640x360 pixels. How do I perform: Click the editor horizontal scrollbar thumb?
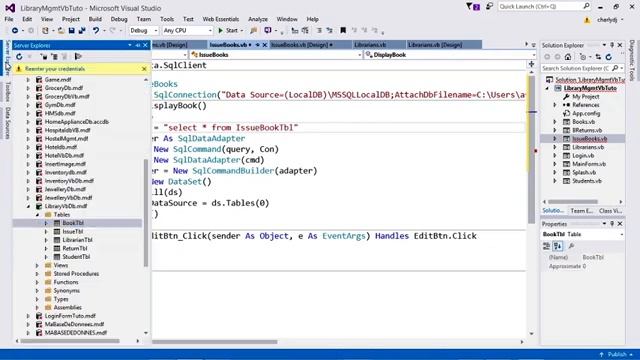click(215, 342)
